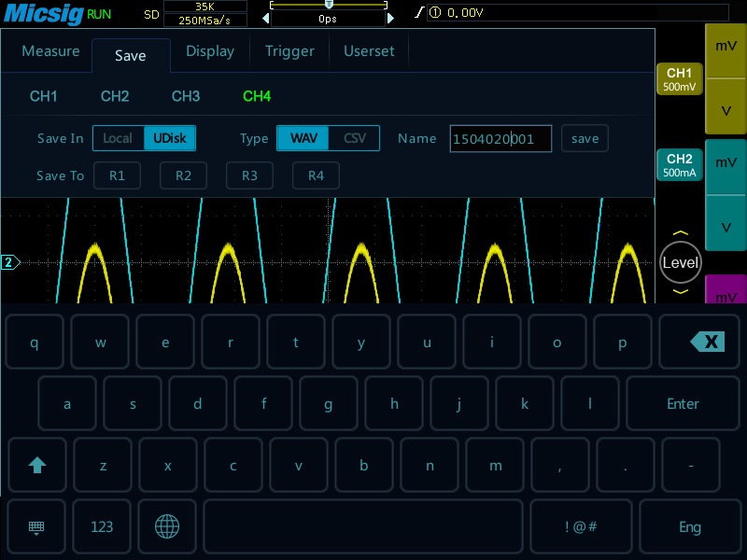This screenshot has width=747, height=560.
Task: Hide keyboard using the keyboard icon
Action: (36, 526)
